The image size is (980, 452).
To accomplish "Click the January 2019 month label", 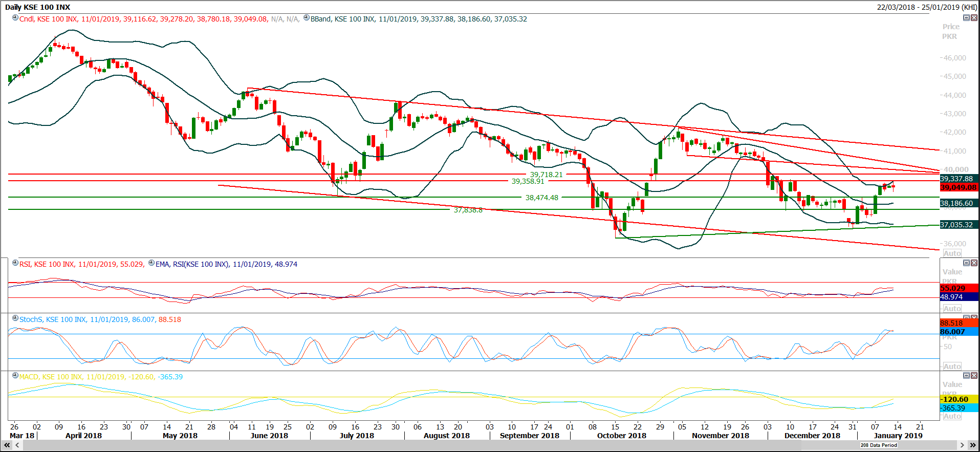I will pyautogui.click(x=898, y=436).
